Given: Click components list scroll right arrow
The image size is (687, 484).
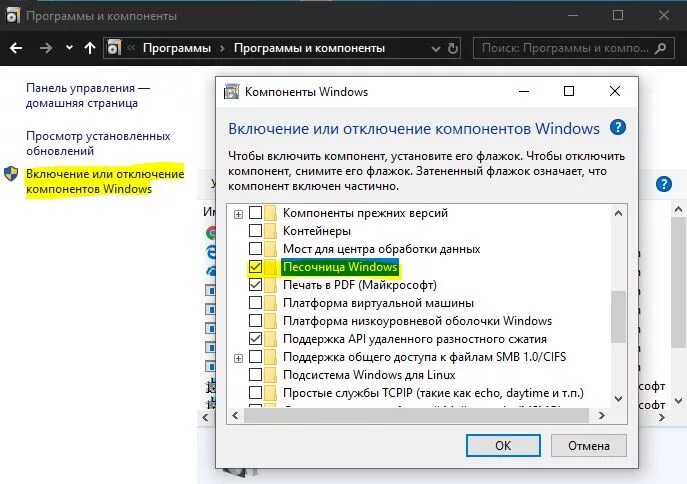Looking at the screenshot, I should pos(602,415).
